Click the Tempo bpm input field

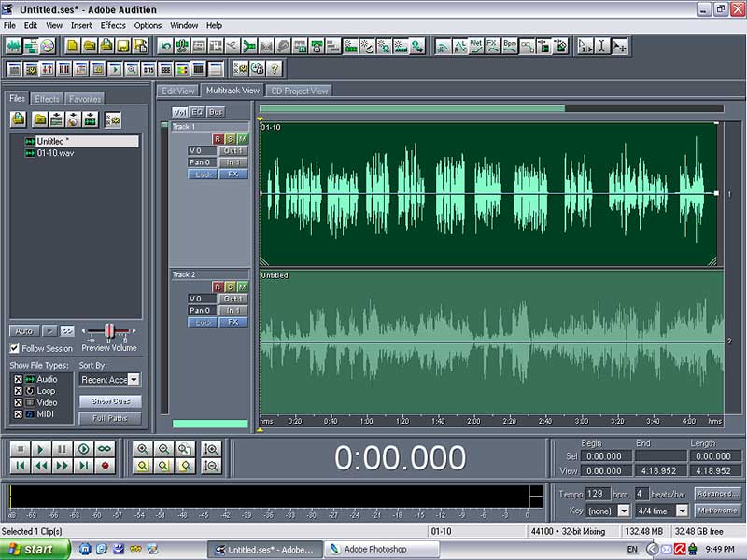pos(598,493)
